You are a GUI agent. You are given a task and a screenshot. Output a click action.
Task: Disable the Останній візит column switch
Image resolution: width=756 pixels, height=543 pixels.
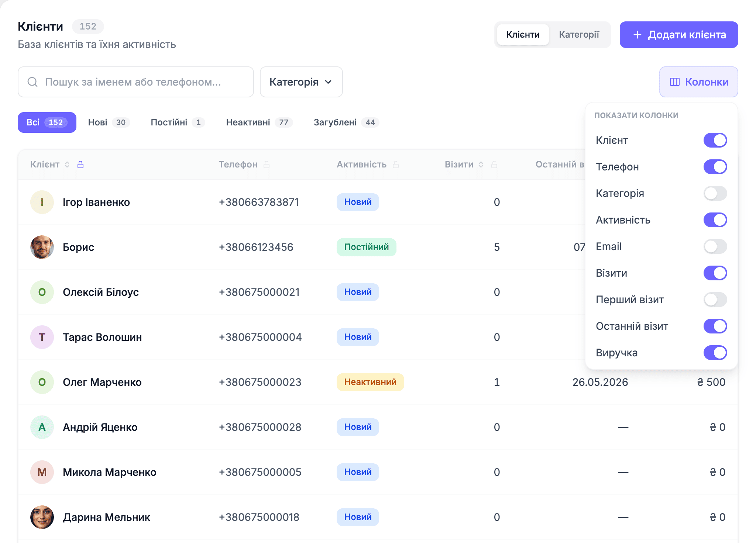point(715,326)
